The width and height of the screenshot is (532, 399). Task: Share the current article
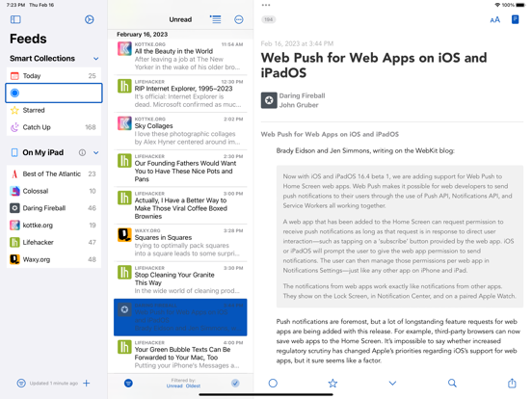512,383
